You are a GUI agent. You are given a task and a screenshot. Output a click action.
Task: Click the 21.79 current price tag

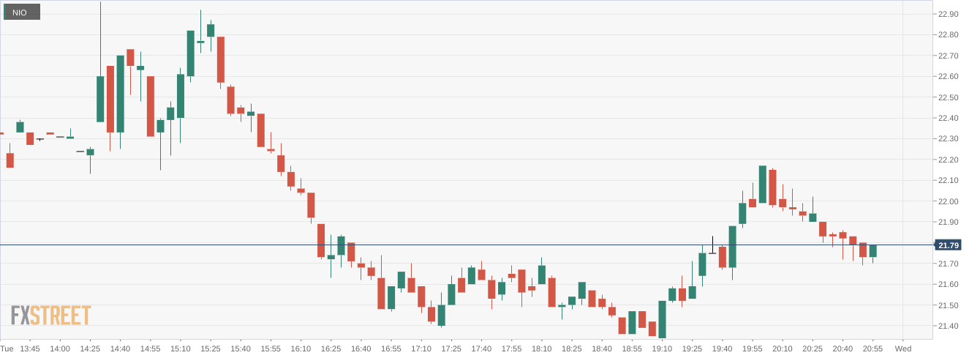948,245
